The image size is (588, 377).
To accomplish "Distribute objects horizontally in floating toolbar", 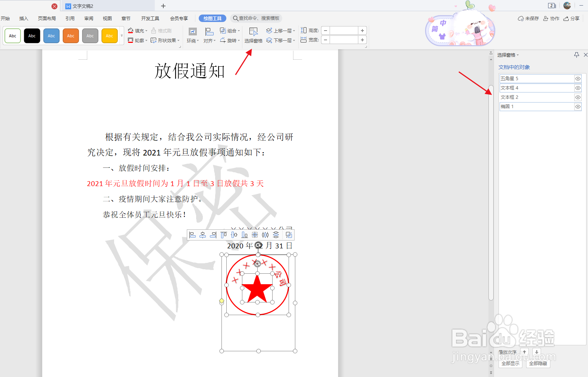I will [x=265, y=235].
